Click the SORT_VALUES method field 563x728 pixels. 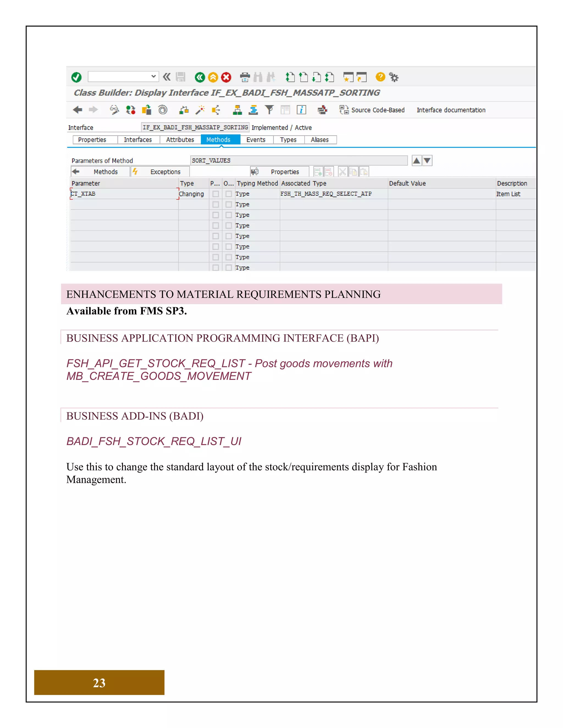pyautogui.click(x=299, y=160)
